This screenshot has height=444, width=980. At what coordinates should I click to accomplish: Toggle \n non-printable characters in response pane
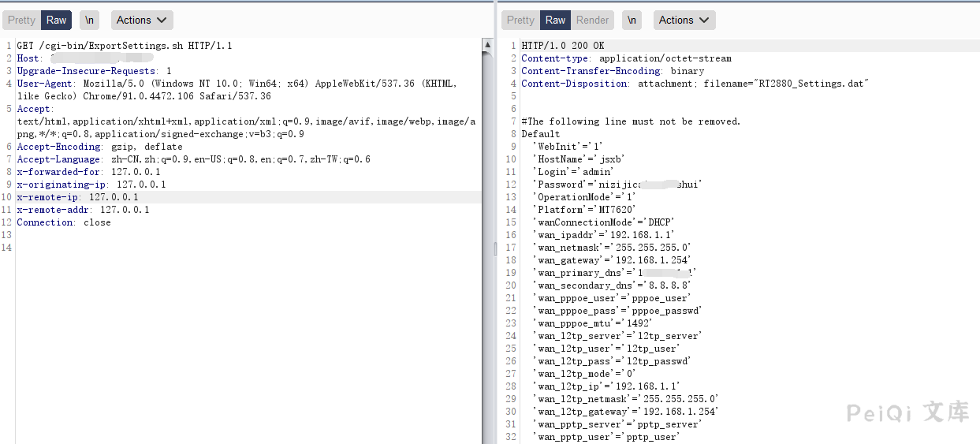click(632, 21)
